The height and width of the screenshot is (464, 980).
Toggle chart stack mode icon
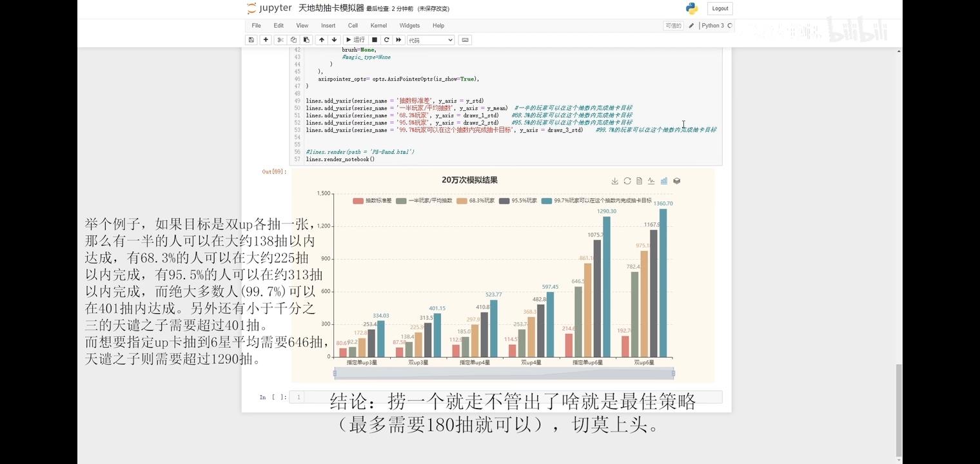[x=676, y=181]
